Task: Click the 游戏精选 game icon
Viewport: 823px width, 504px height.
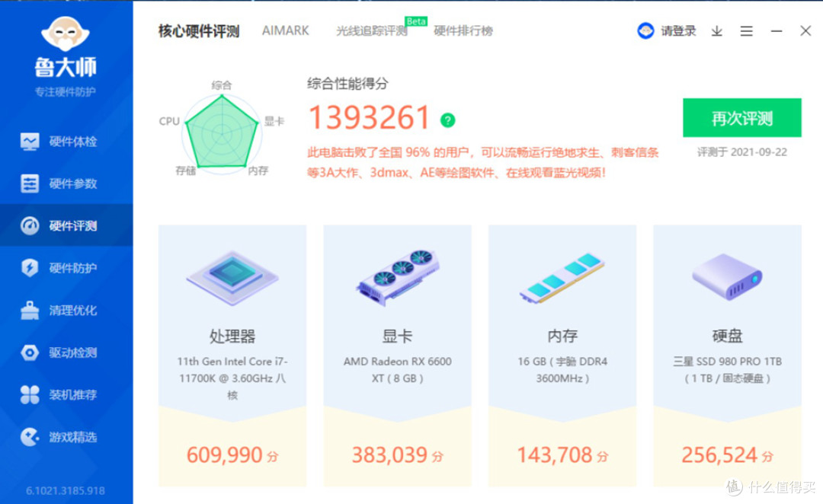Action: point(30,437)
